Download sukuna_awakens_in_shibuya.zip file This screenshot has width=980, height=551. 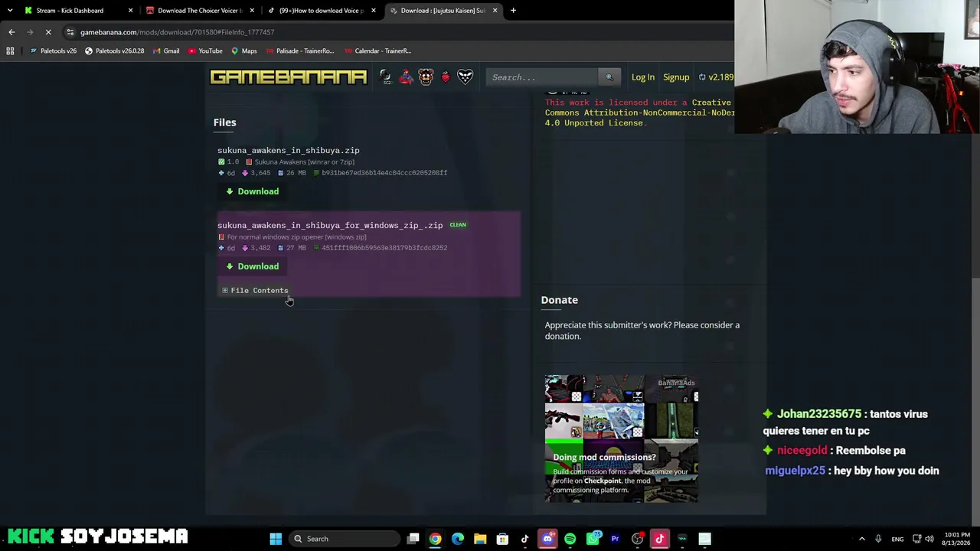pos(253,191)
